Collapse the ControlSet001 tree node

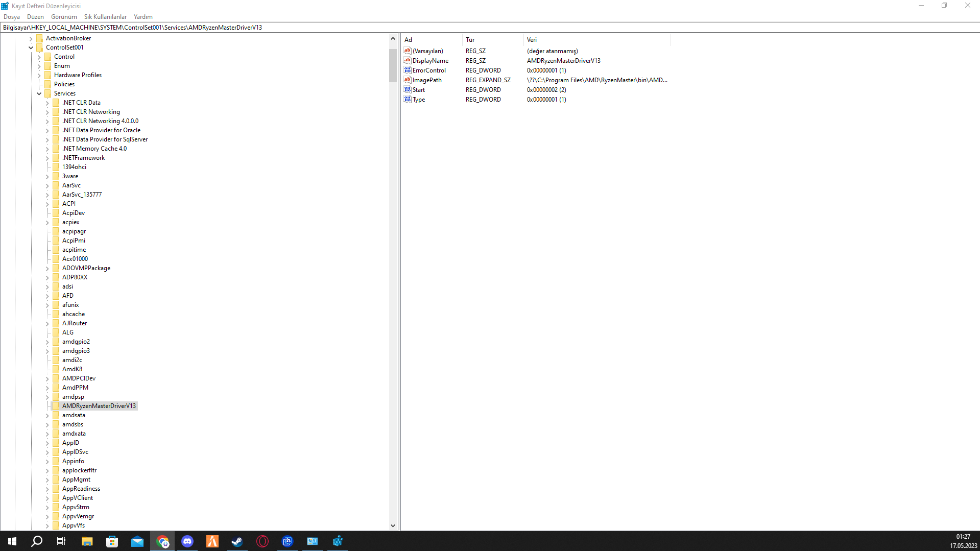coord(31,47)
